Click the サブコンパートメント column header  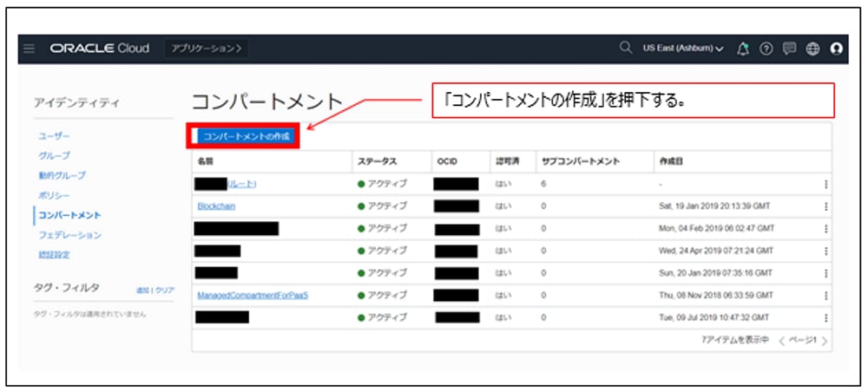(580, 162)
